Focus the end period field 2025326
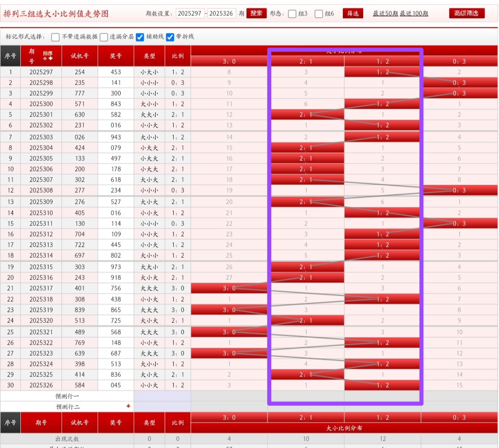This screenshot has height=448, width=499. (x=222, y=13)
